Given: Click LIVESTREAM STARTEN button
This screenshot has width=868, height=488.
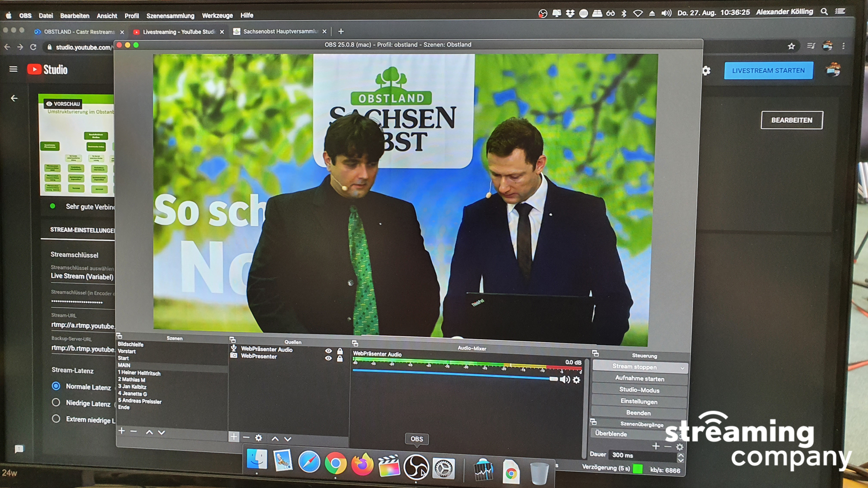Looking at the screenshot, I should coord(768,70).
